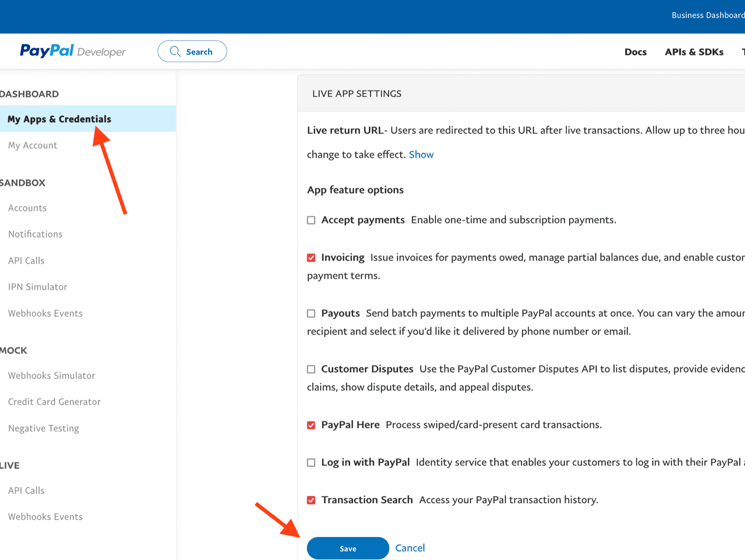745x560 pixels.
Task: Click the magnifier icon in Search
Action: [175, 51]
